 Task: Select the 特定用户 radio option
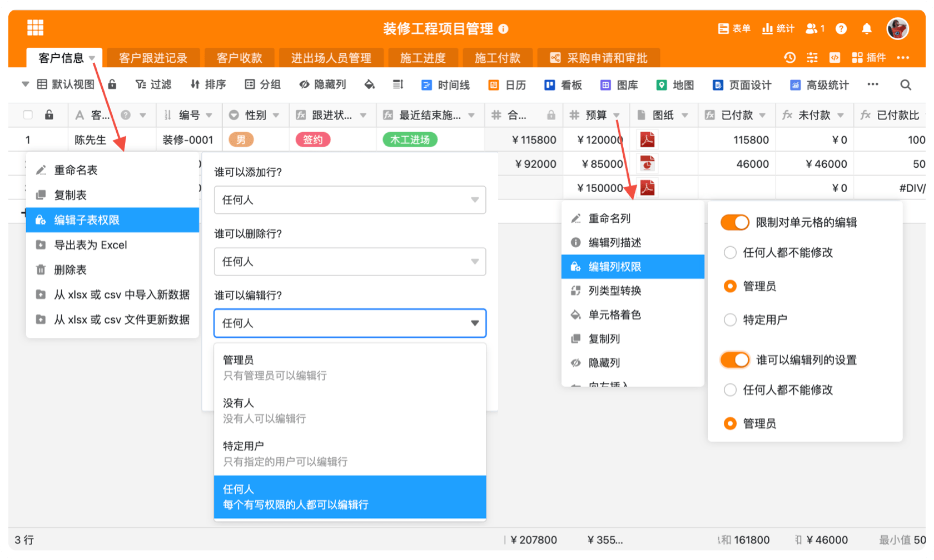pyautogui.click(x=731, y=320)
